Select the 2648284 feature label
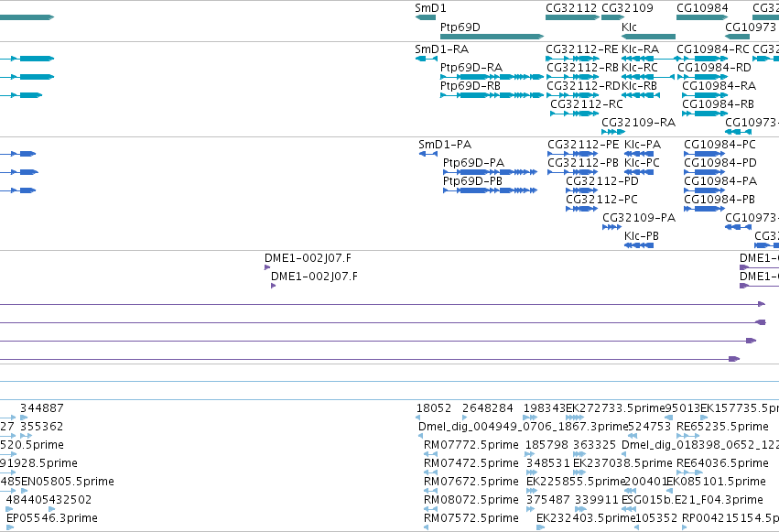Screen dimensions: 779x532 tap(487, 408)
